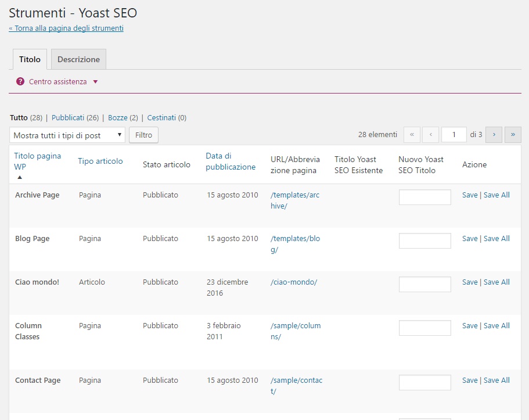529x420 pixels.
Task: Select the Tutto filter
Action: [19, 118]
